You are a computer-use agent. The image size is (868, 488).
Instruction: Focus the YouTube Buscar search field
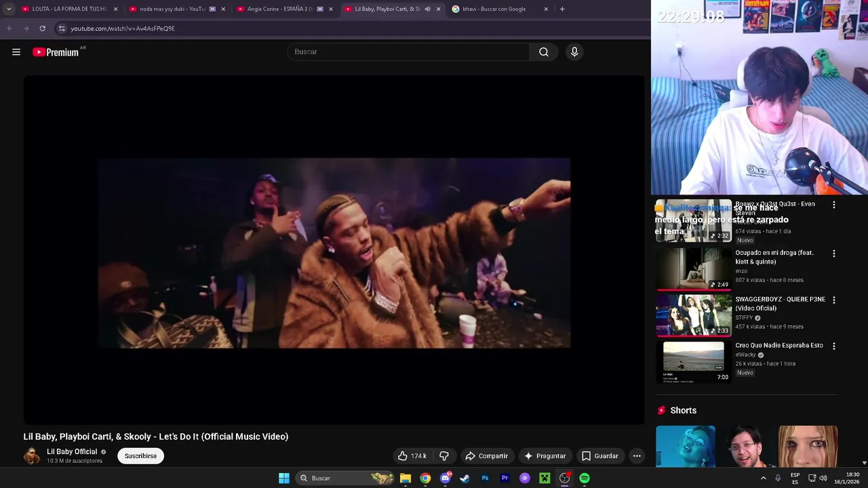[x=408, y=52]
